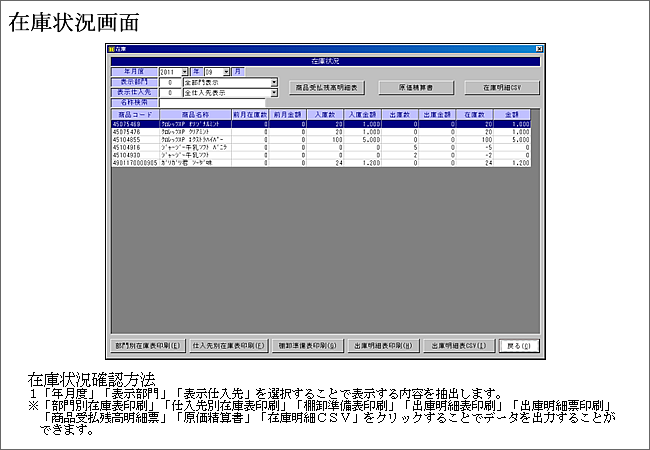Click the 在庫数 column header

point(475,115)
